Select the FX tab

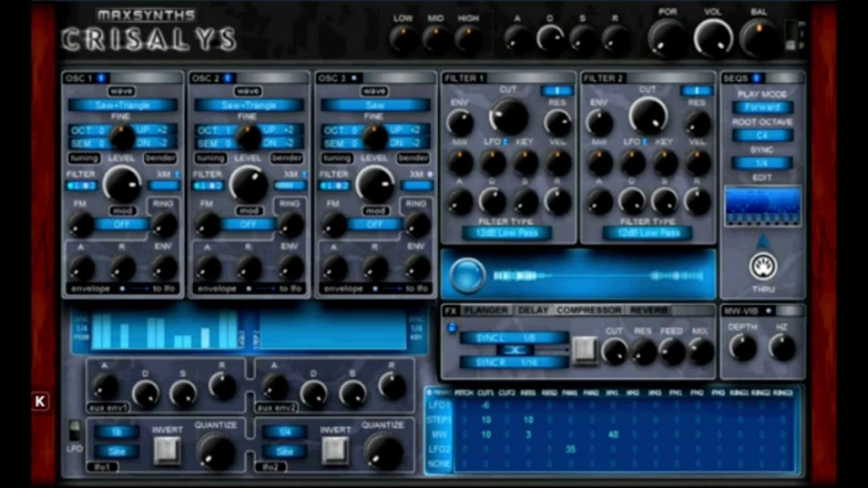tap(451, 310)
